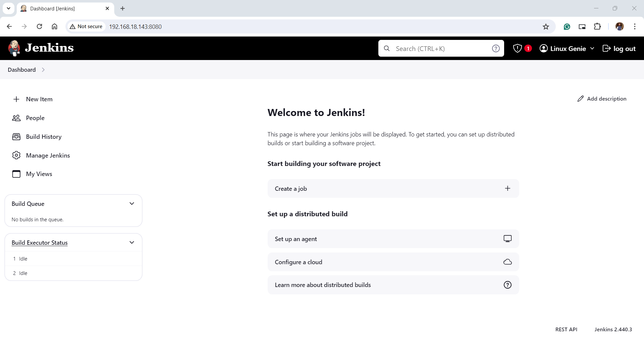This screenshot has height=342, width=644.
Task: Click the Jenkins head logo
Action: click(14, 48)
